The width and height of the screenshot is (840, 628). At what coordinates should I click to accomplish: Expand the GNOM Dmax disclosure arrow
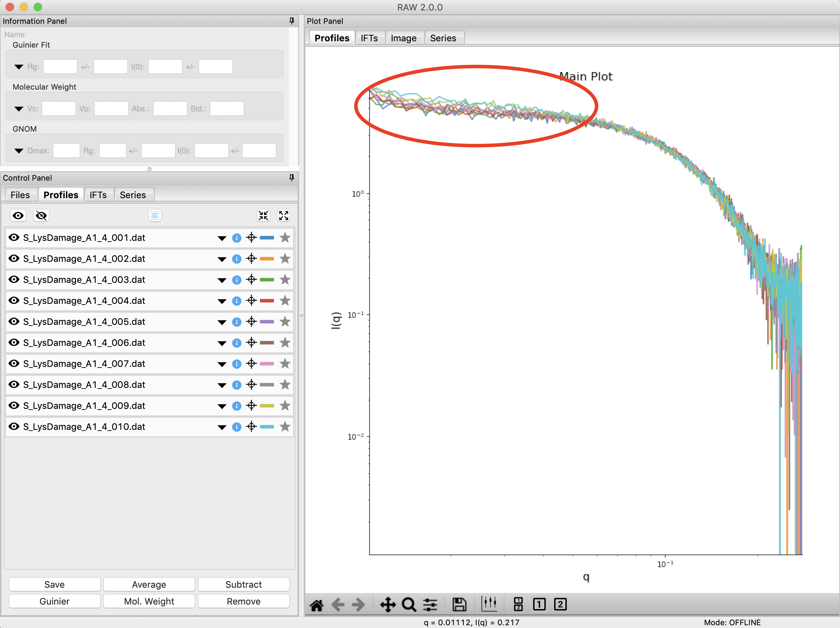[19, 151]
